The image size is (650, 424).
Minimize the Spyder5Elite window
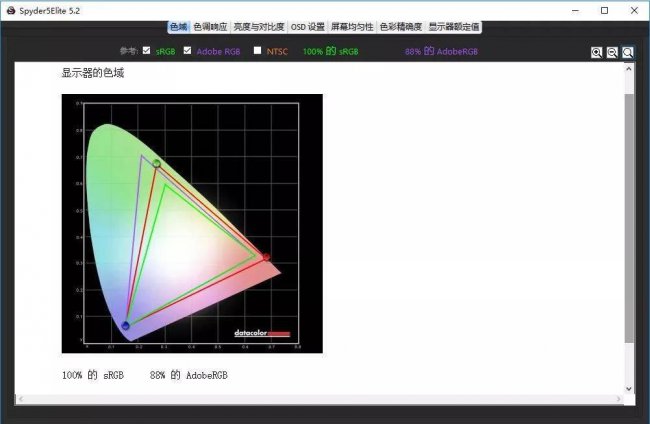(575, 10)
